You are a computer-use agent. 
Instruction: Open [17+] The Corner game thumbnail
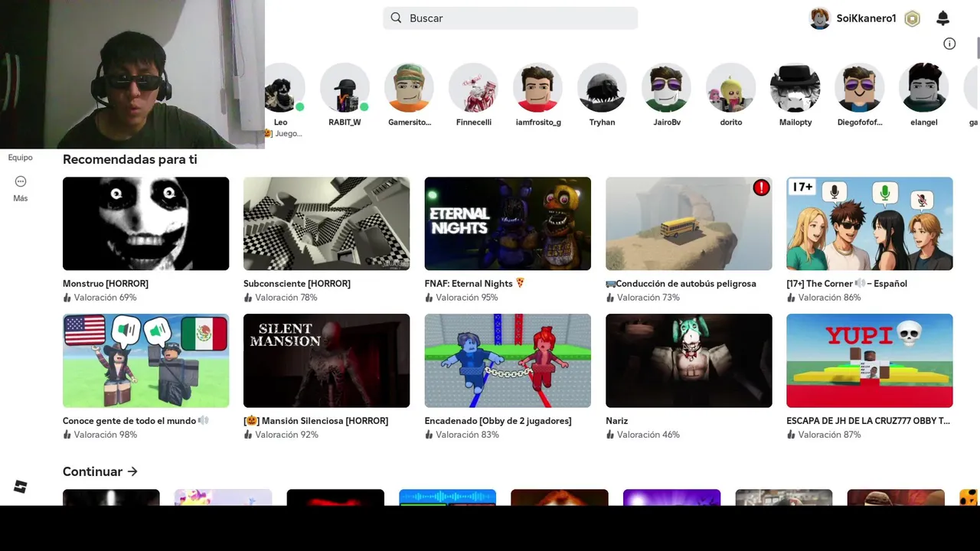click(x=870, y=223)
